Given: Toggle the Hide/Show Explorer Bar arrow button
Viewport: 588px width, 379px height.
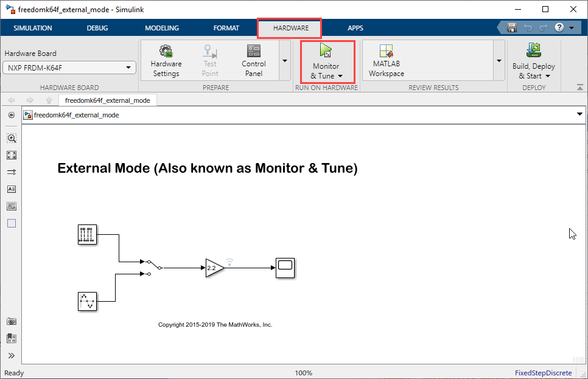Looking at the screenshot, I should coord(12,115).
